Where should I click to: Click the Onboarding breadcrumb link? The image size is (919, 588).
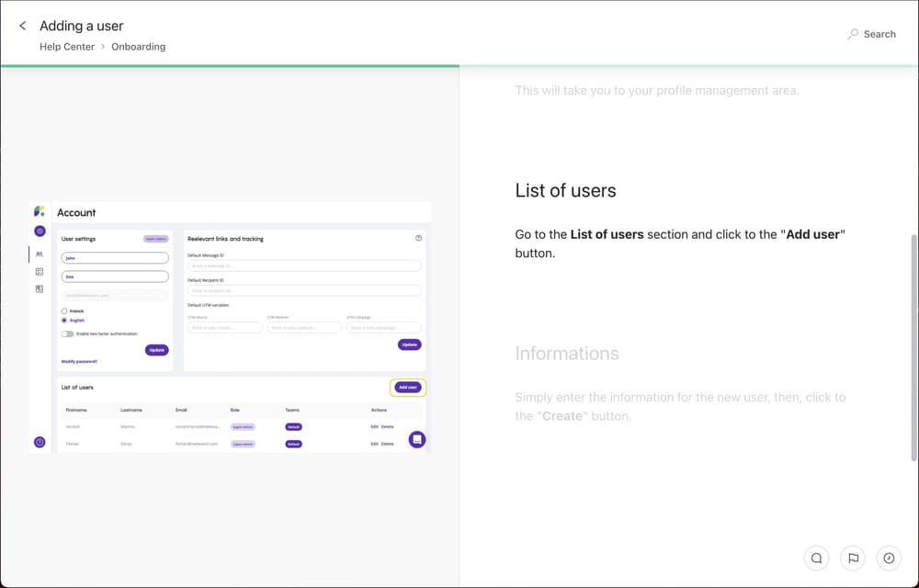click(139, 47)
